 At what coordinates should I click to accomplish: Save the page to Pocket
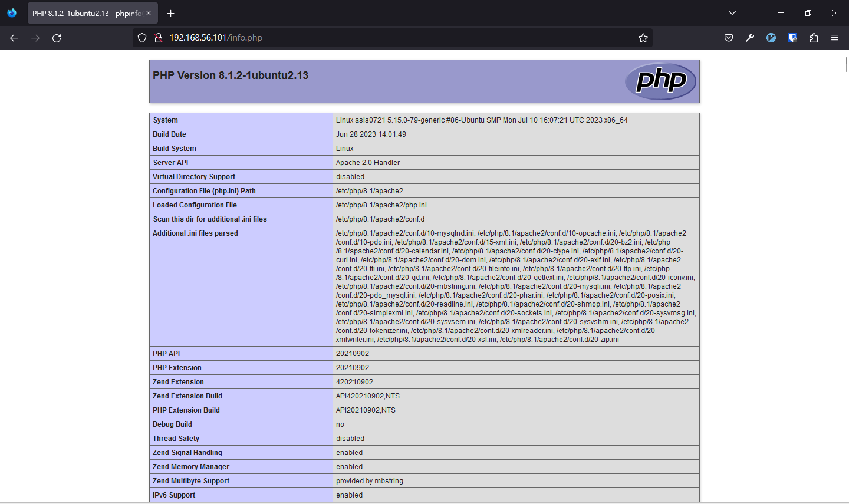(728, 37)
